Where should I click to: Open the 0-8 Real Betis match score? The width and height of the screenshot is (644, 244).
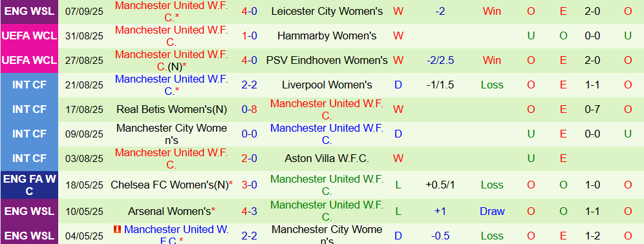pyautogui.click(x=250, y=110)
